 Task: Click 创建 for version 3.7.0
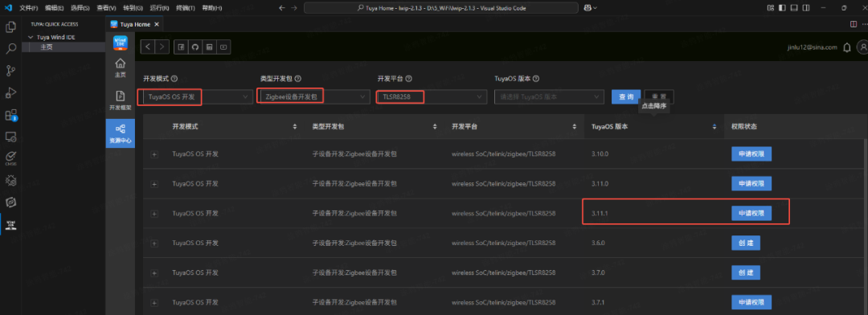[746, 272]
